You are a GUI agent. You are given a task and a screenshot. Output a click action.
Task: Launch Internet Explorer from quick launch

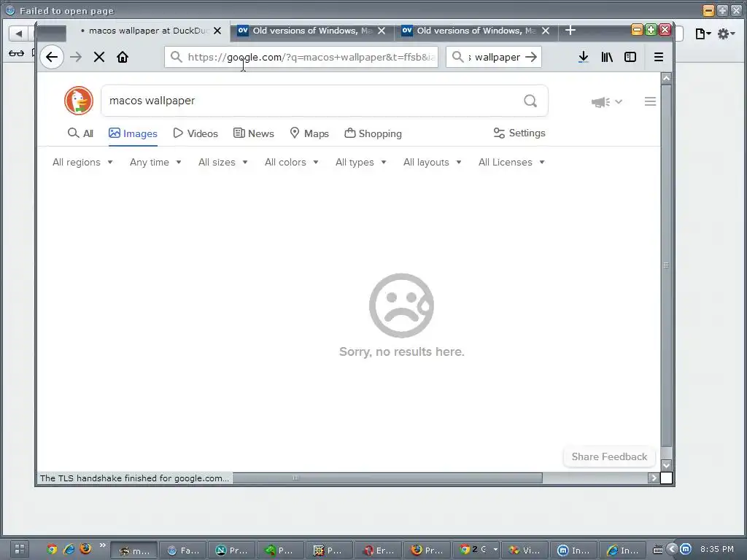69,549
